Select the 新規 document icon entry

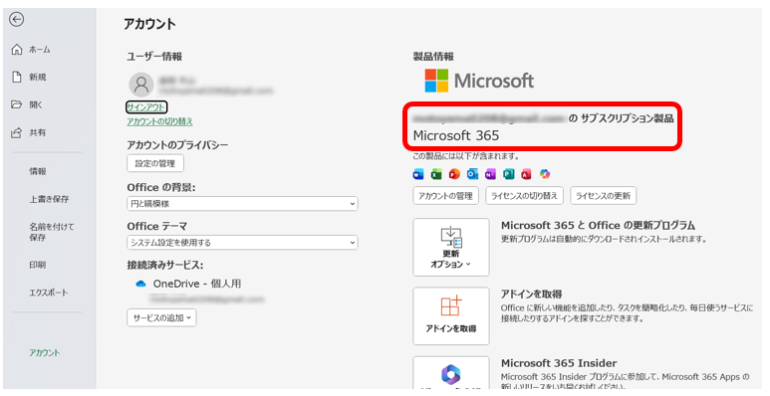coord(17,77)
